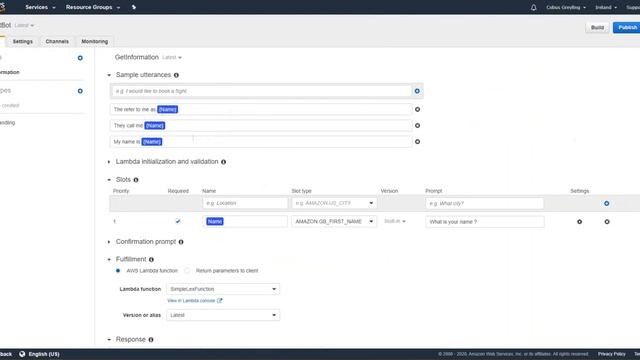Select AWS Lambda function radio option

click(x=118, y=271)
